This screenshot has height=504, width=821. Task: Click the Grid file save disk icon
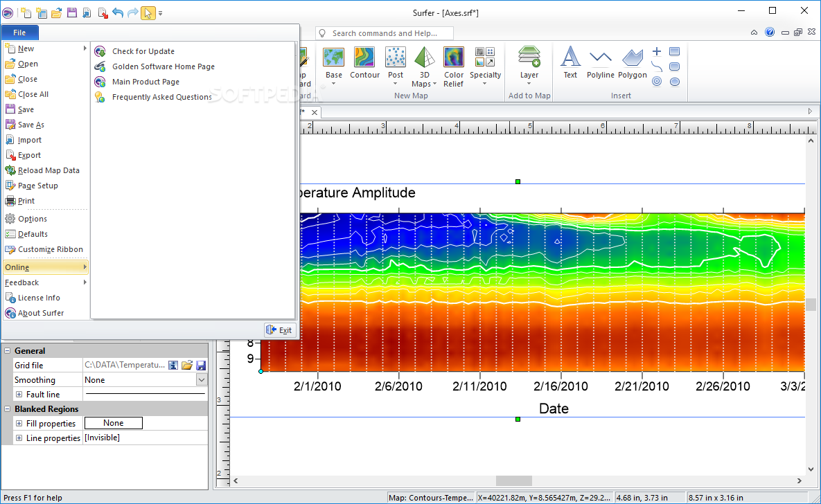point(201,366)
